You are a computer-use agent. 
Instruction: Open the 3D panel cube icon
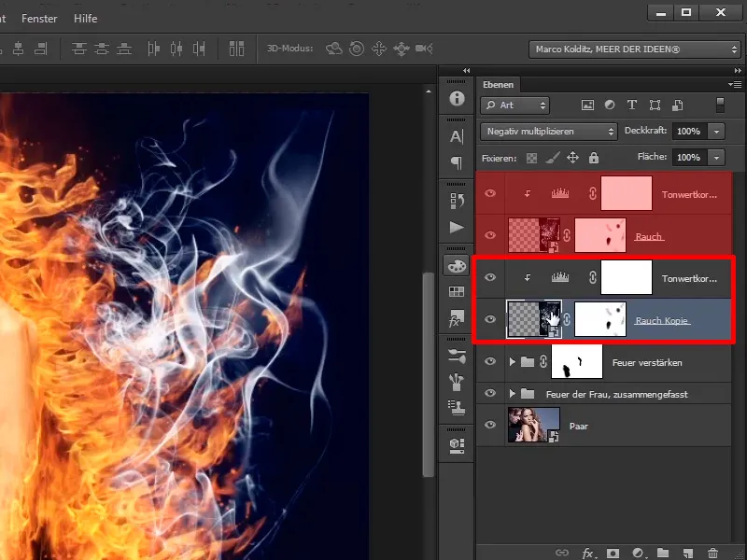coord(457,446)
